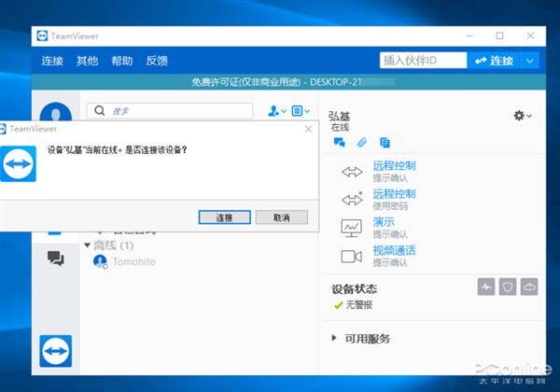Click the device name 弘基 heading
Viewport: 560px width, 392px height.
[x=340, y=117]
